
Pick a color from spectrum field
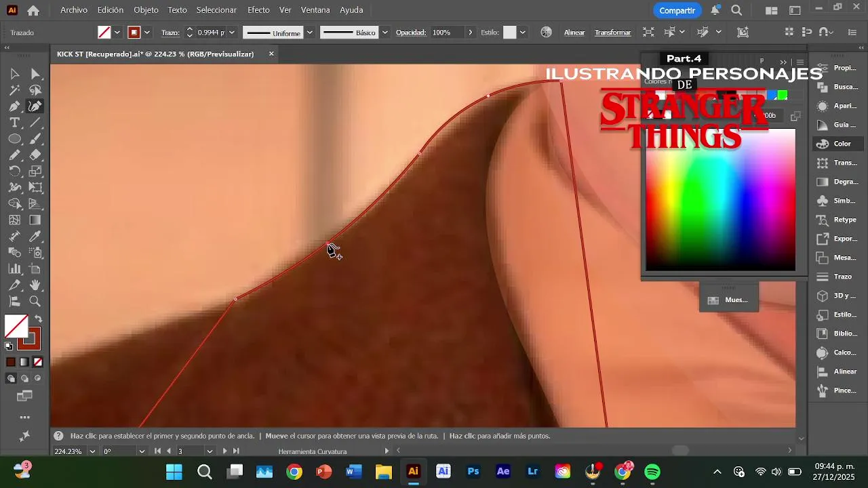click(x=720, y=199)
